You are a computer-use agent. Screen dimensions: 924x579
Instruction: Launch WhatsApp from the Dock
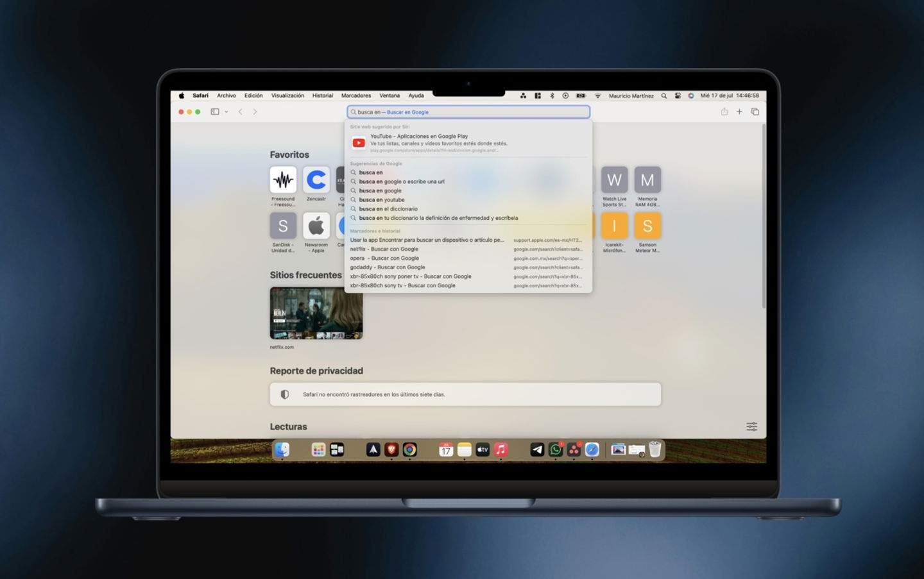[554, 449]
